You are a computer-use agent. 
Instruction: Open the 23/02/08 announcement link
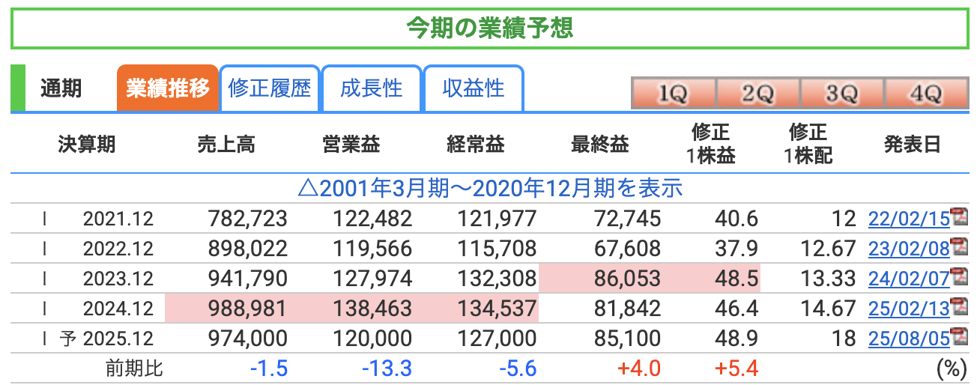[908, 249]
